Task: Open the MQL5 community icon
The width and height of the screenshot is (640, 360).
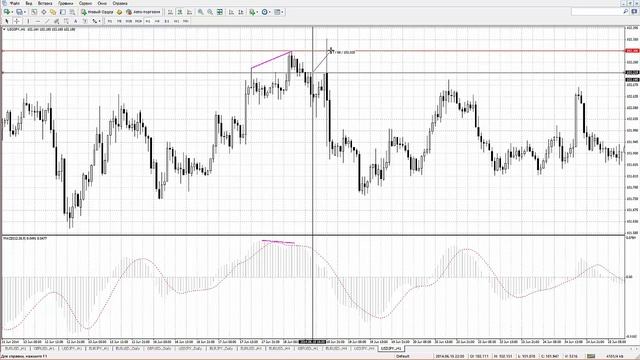Action: [x=634, y=12]
